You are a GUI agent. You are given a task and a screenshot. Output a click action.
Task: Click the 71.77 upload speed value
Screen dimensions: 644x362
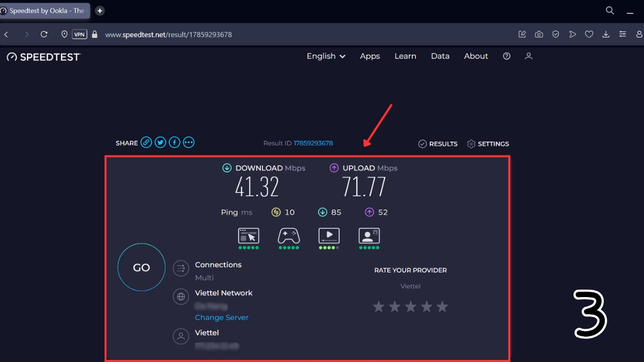(x=364, y=187)
